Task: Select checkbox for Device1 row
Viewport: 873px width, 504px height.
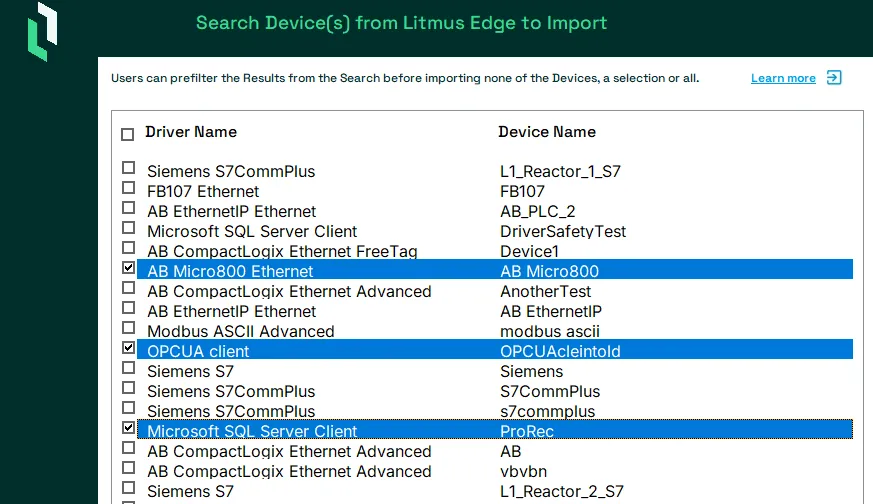Action: (129, 248)
